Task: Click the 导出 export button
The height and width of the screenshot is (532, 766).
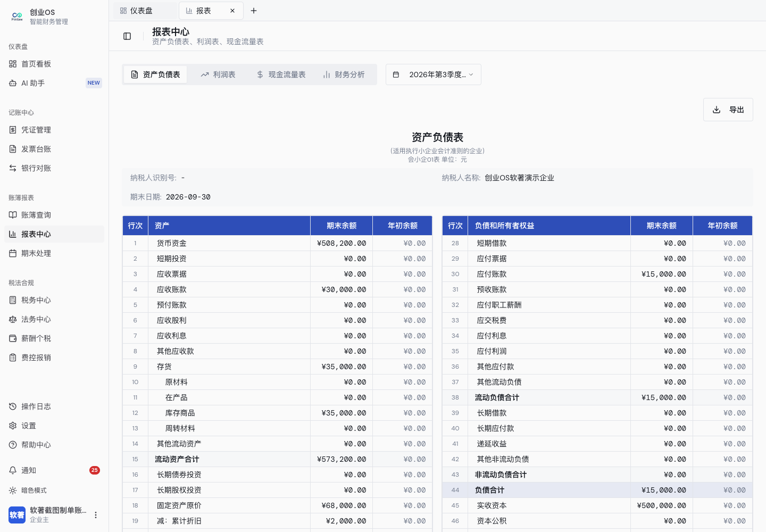Action: [x=728, y=110]
